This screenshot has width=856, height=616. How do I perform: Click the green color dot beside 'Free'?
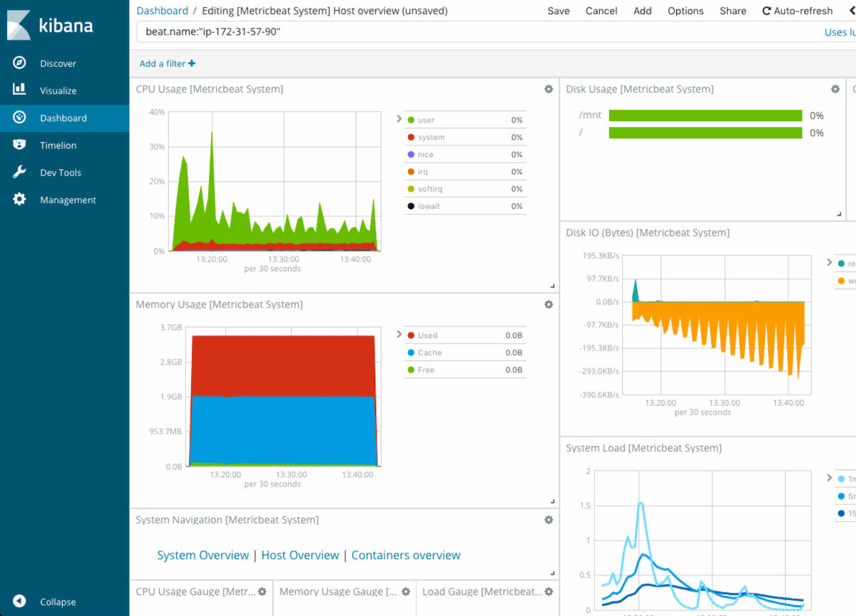410,369
